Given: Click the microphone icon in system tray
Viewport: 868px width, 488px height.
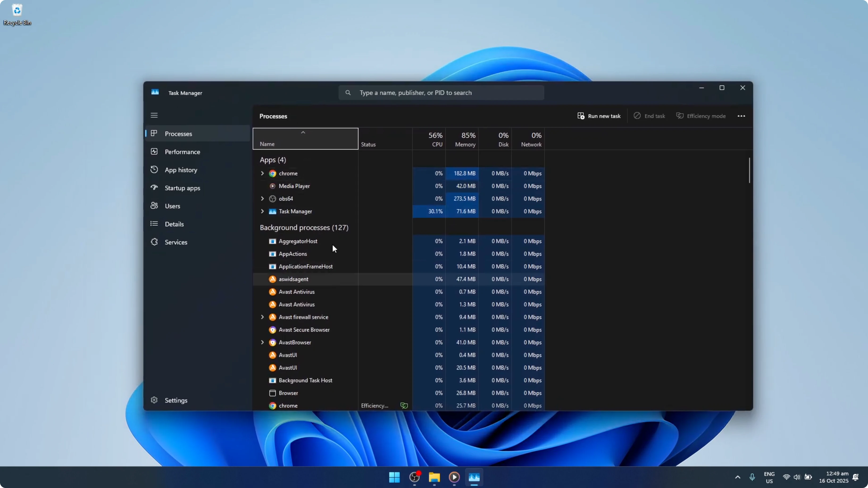Looking at the screenshot, I should [x=752, y=477].
